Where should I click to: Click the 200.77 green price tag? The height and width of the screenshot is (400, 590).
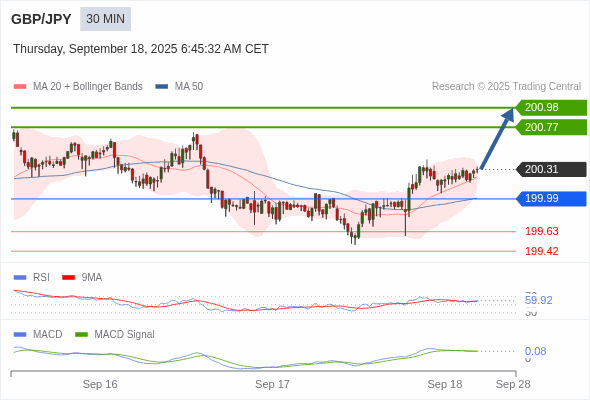(551, 127)
